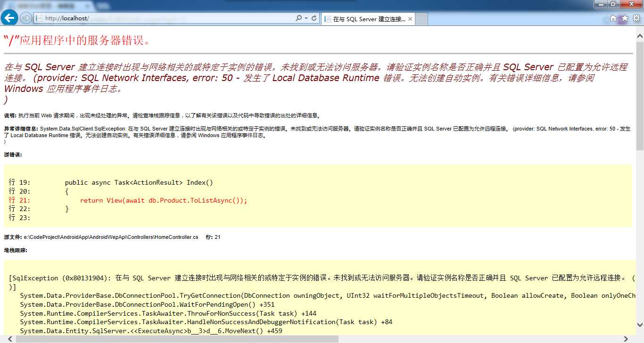The image size is (644, 343).
Task: Click the "TaskAwaiter.ThrowForNonSuccess(Task task) +144" line
Action: (168, 313)
